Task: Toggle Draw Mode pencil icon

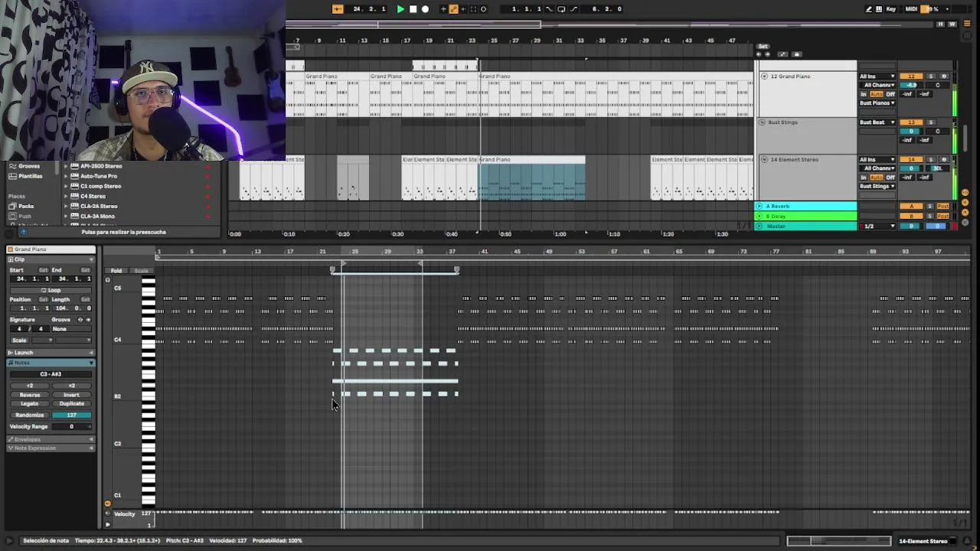Action: click(x=869, y=9)
